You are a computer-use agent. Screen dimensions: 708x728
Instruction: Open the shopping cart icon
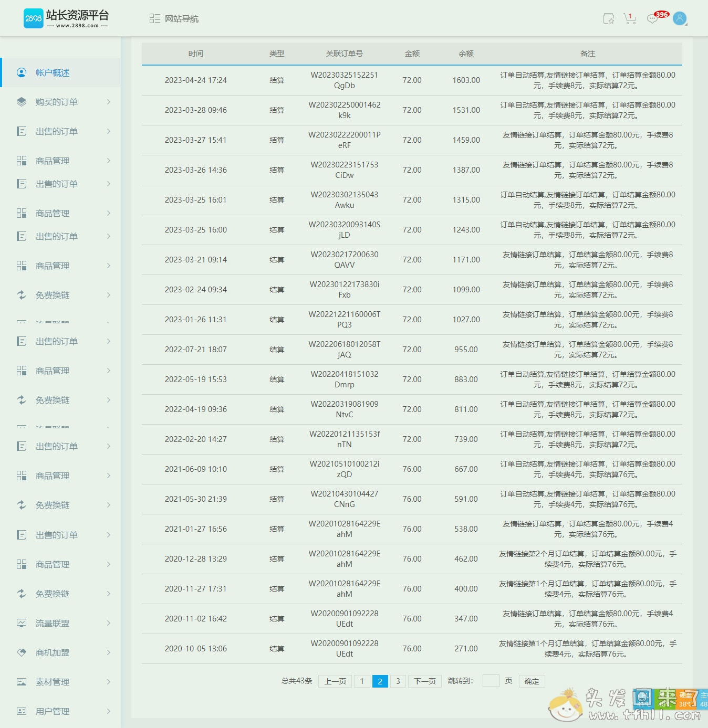coord(630,19)
